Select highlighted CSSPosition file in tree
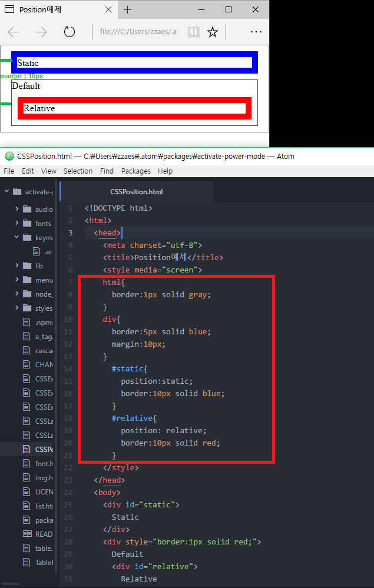The width and height of the screenshot is (374, 588). coord(38,449)
